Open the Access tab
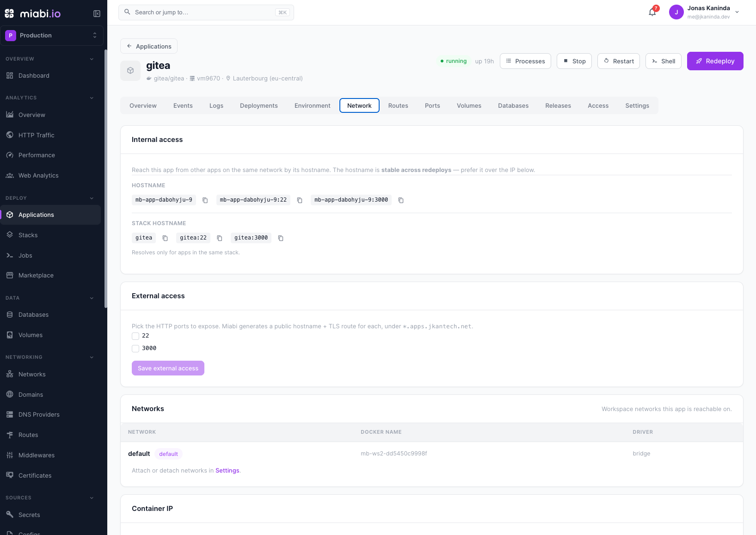 (598, 105)
